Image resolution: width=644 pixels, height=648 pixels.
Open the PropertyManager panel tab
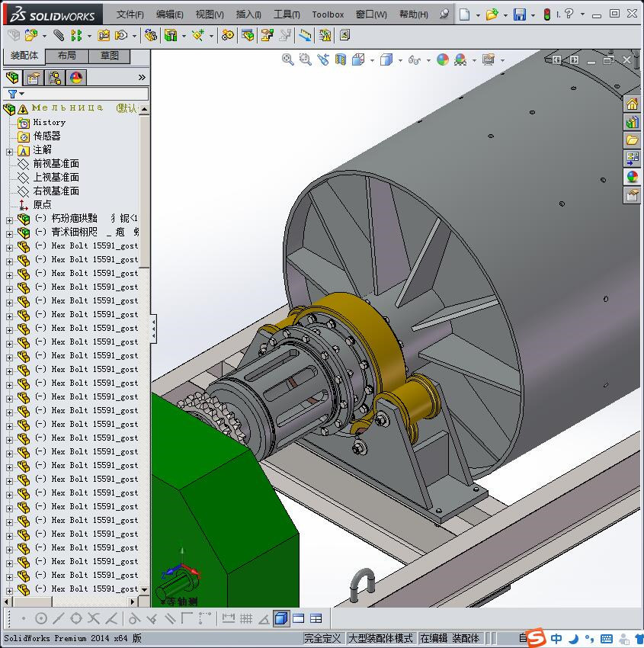point(34,78)
